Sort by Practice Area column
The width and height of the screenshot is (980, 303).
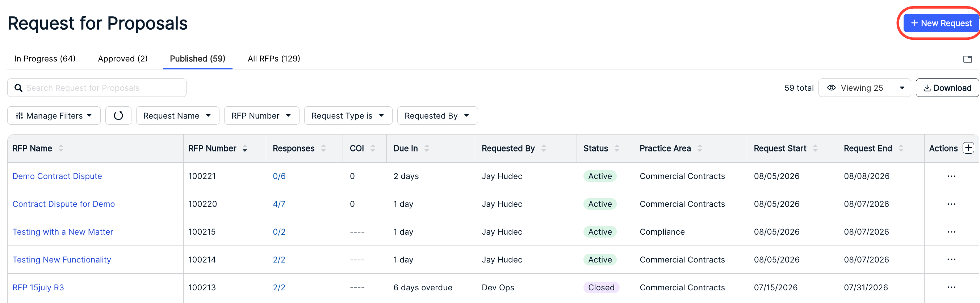click(x=700, y=149)
